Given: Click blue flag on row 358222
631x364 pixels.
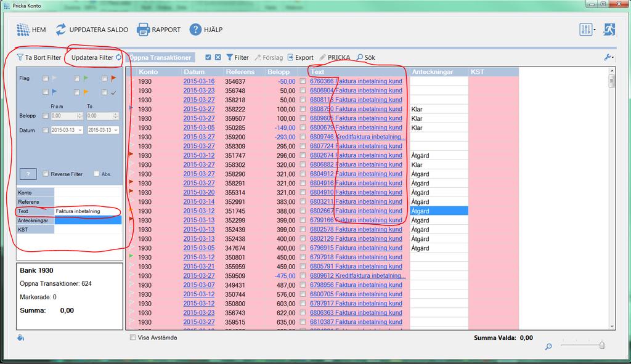Looking at the screenshot, I should click(x=131, y=108).
